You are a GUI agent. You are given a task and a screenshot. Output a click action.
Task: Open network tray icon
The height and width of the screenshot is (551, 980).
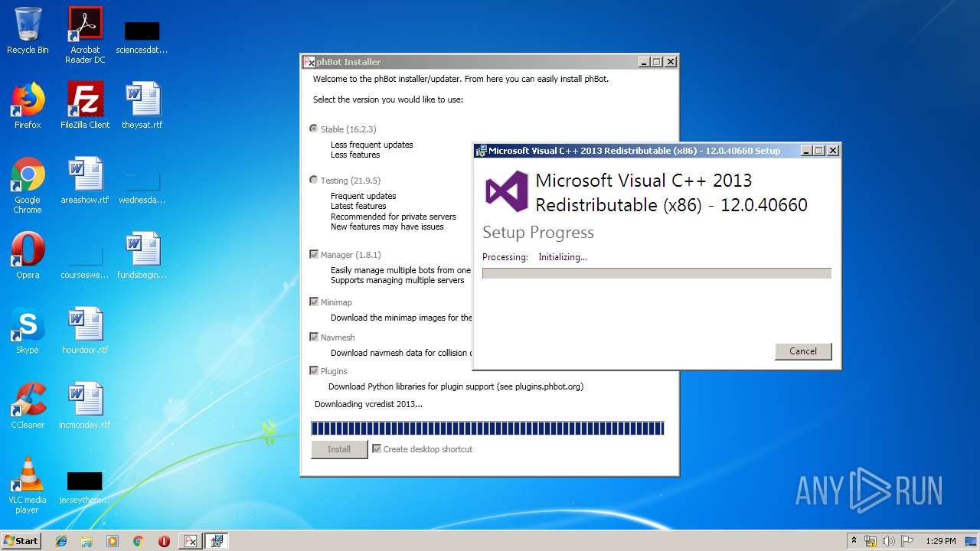click(871, 541)
